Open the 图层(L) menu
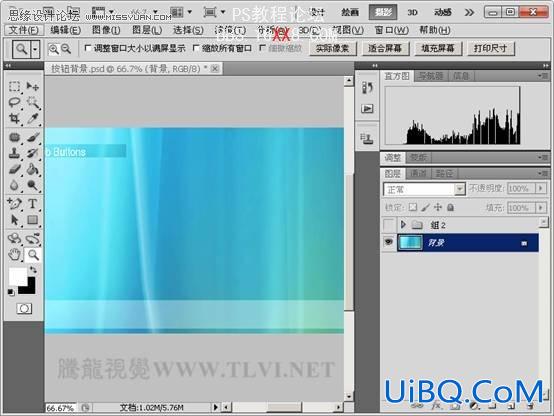This screenshot has height=416, width=554. (147, 30)
